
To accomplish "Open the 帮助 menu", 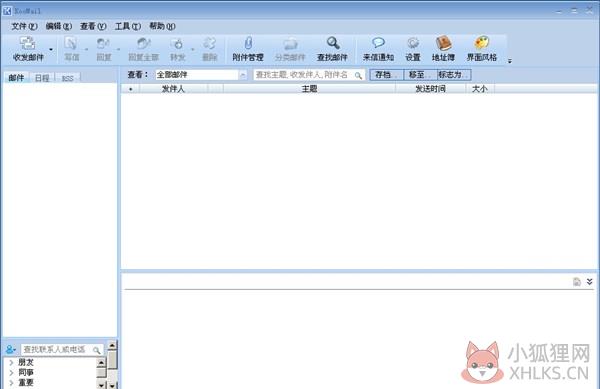I will [x=162, y=26].
